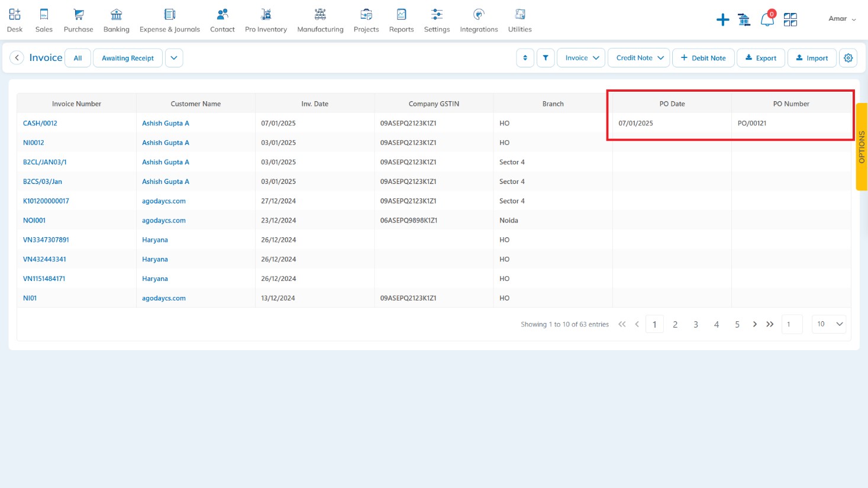
Task: Click GSTIN 06ASEPQ9898K1Z1 cell
Action: 434,220
